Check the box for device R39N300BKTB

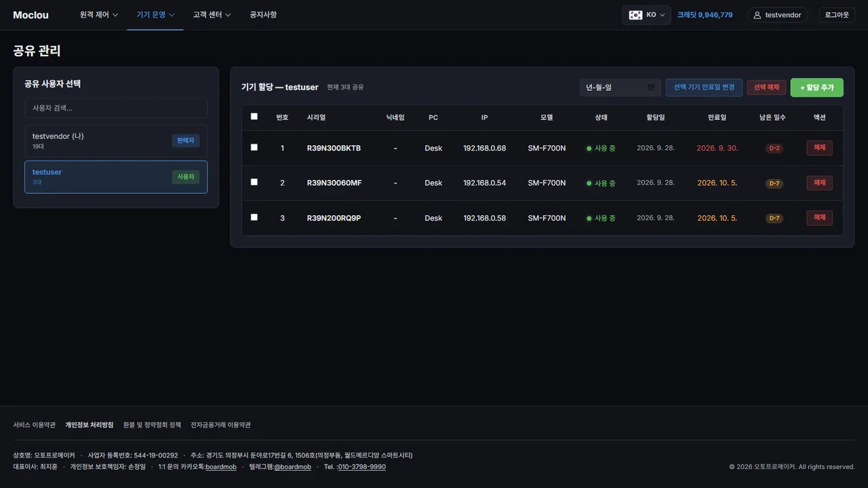tap(254, 147)
